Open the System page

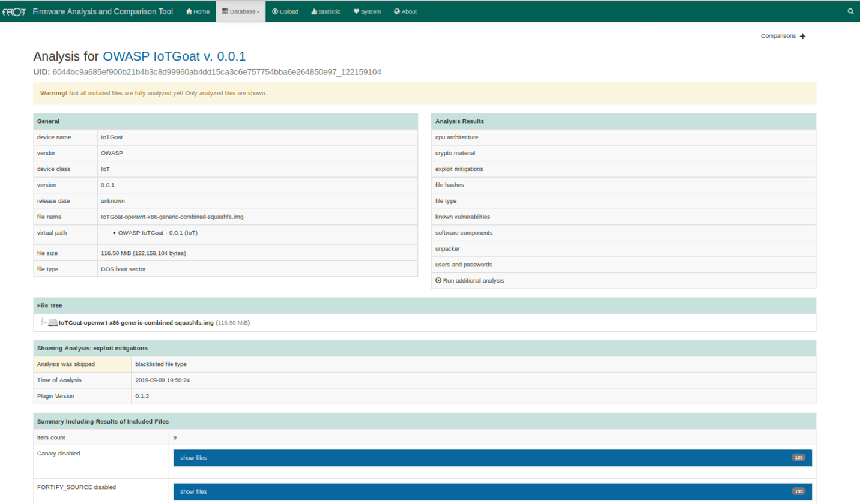click(x=367, y=11)
